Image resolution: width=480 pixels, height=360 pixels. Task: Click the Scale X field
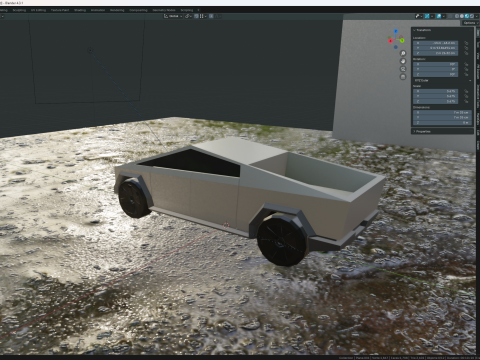coord(436,91)
